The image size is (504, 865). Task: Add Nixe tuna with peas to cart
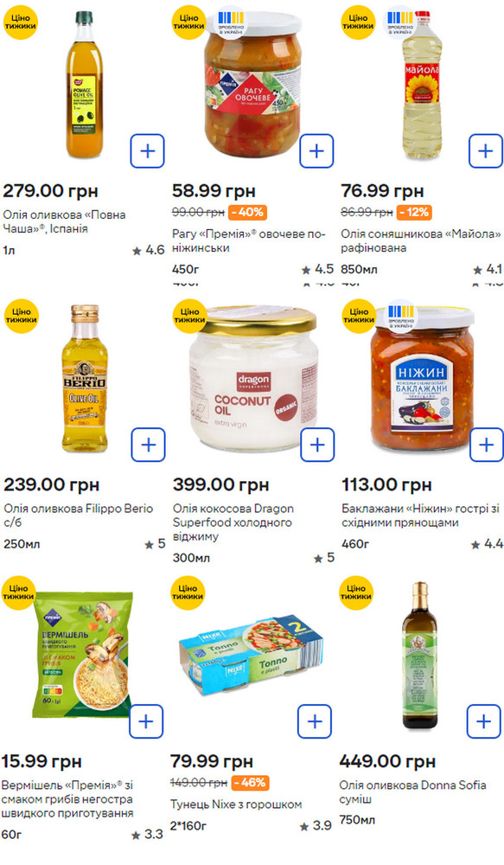(x=315, y=721)
